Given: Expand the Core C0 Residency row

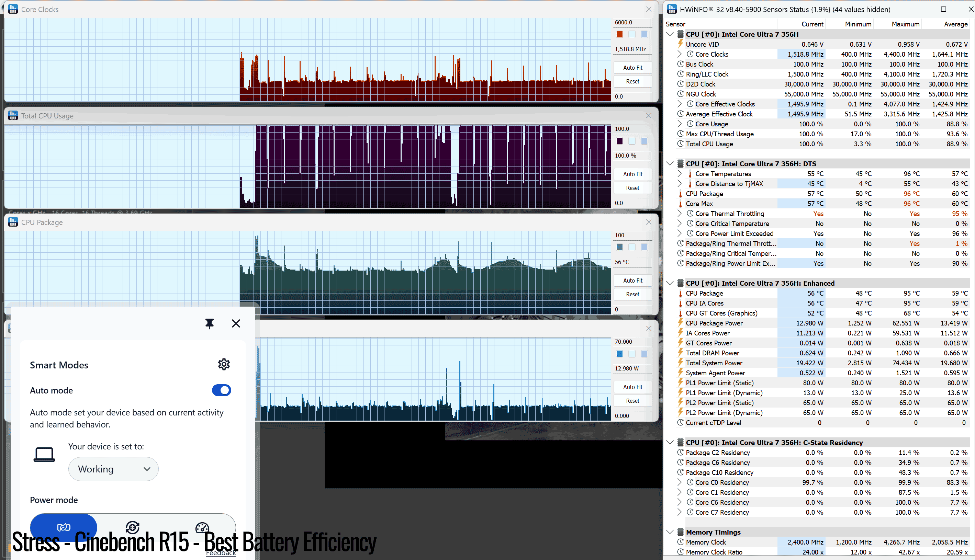Looking at the screenshot, I should (680, 483).
